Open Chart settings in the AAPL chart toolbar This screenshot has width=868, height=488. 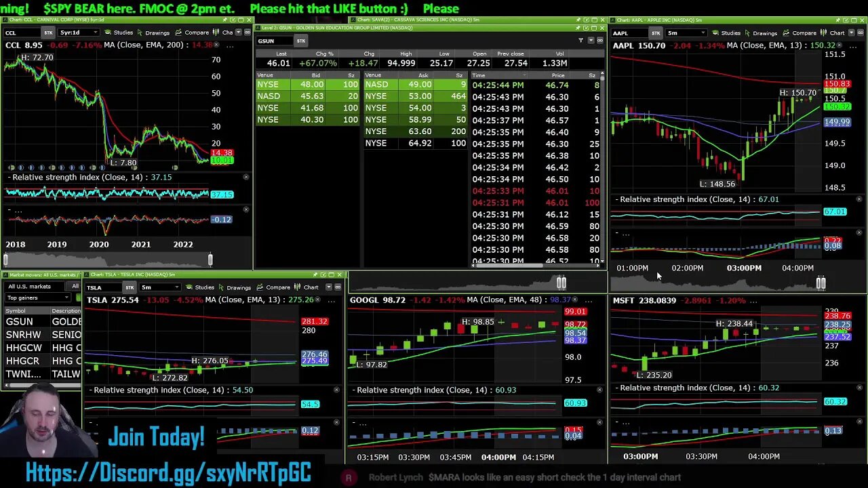833,33
